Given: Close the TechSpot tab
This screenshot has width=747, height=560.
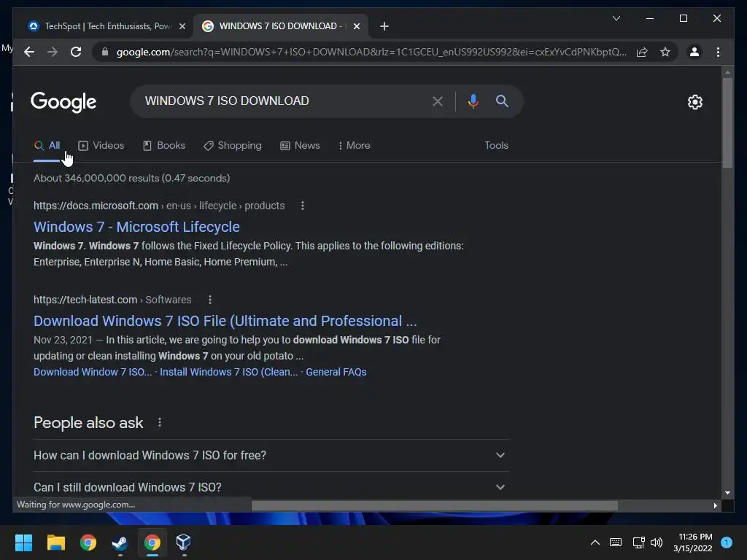Looking at the screenshot, I should [182, 26].
